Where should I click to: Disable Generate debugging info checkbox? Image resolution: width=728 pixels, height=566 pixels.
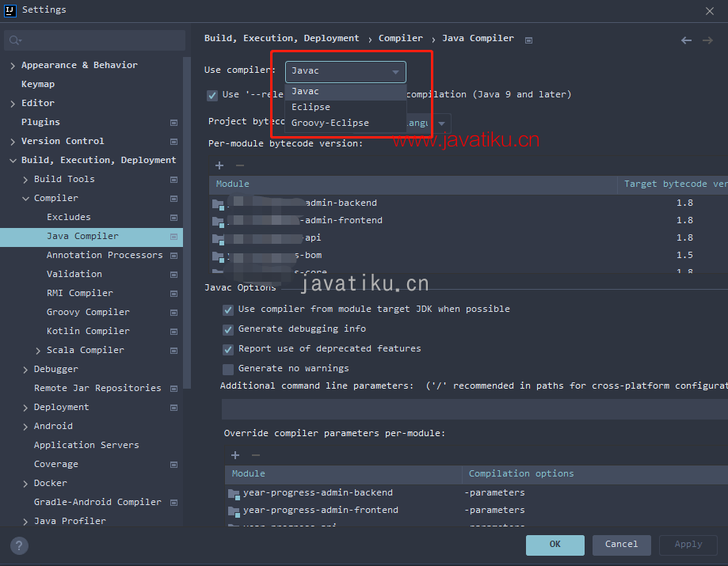228,329
